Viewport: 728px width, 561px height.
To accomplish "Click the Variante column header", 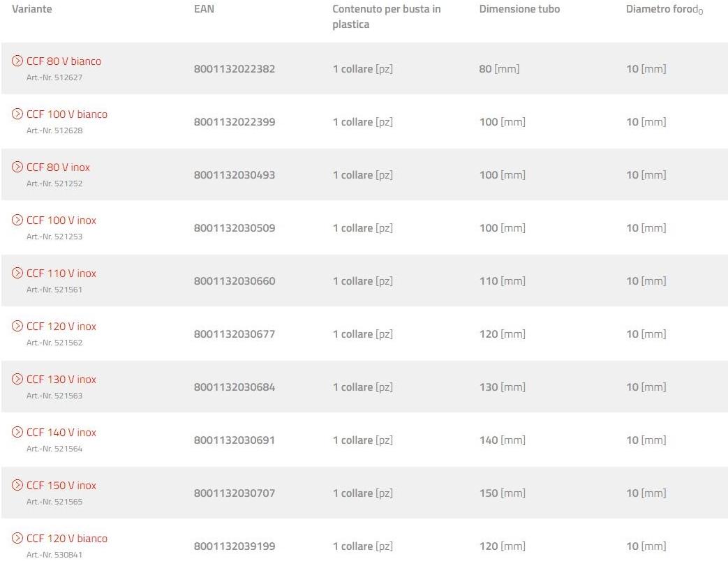I will [x=32, y=9].
